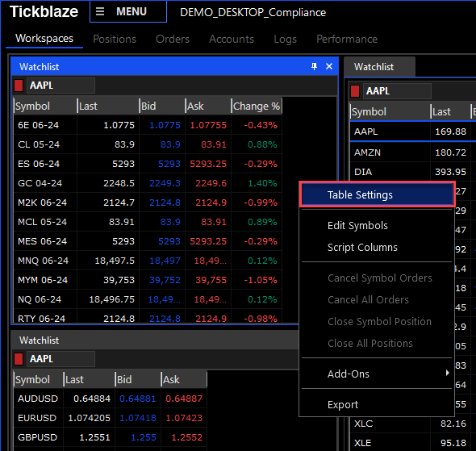Image resolution: width=476 pixels, height=451 pixels.
Task: Click the DEMO_DESKTOP_Compliance workspace title
Action: click(253, 12)
